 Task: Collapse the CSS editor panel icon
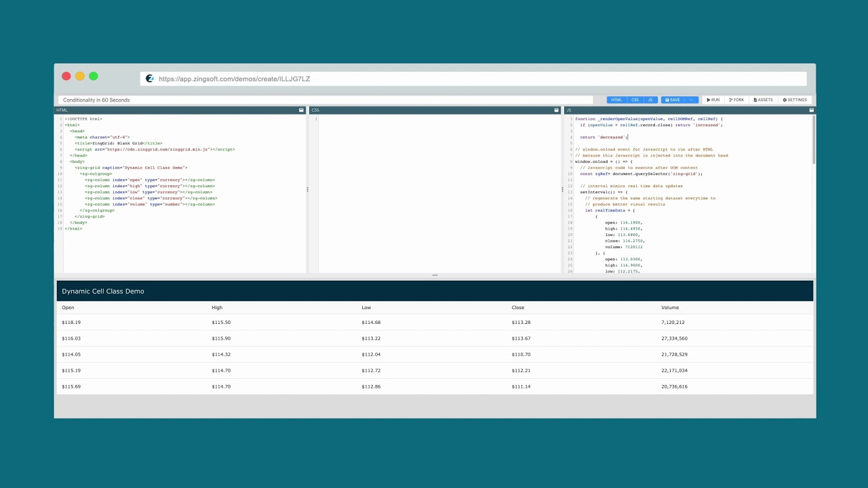(x=557, y=110)
